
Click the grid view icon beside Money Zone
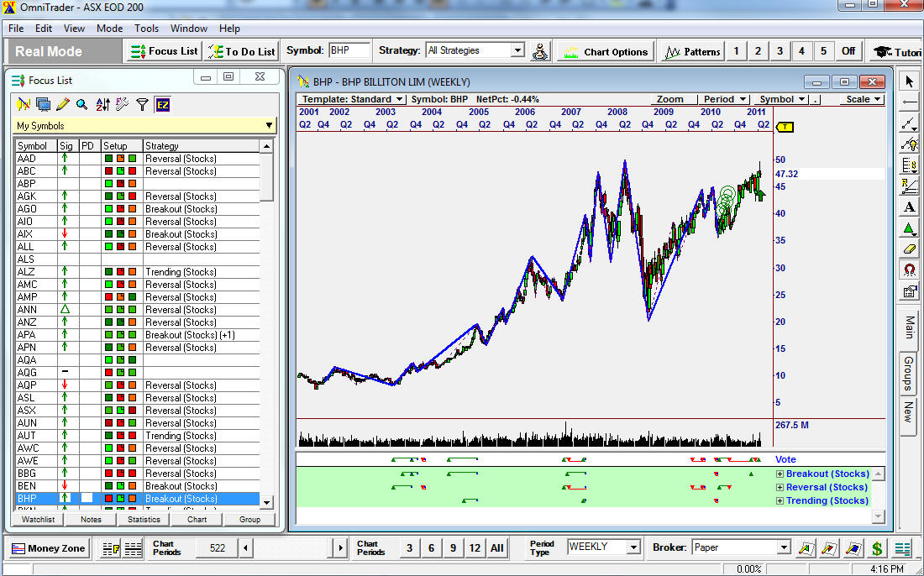tap(134, 549)
